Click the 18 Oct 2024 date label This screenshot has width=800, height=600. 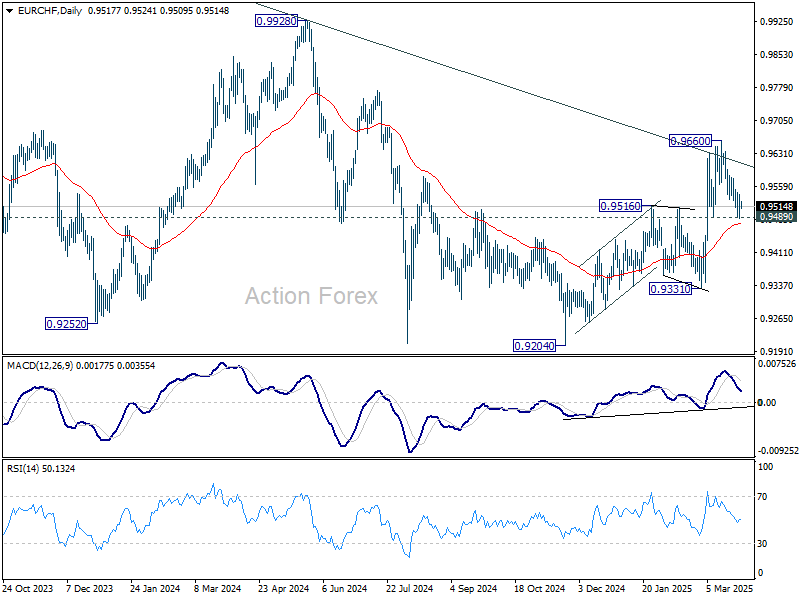click(x=539, y=588)
